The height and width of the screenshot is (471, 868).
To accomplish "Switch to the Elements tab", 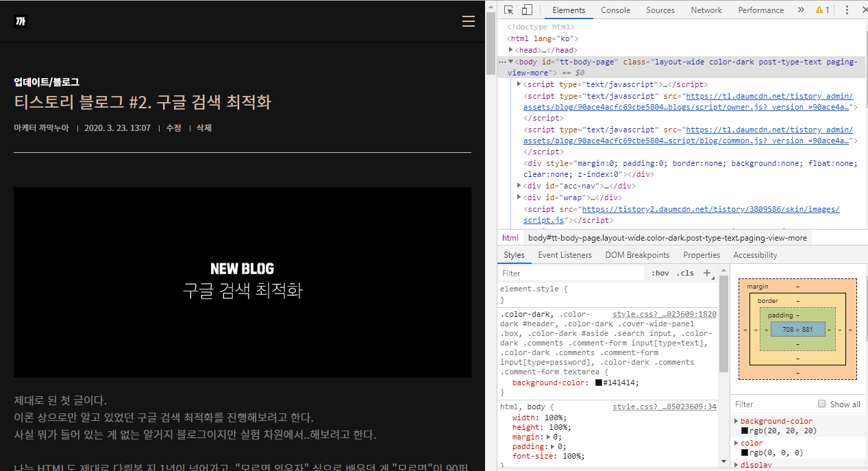I will tap(569, 10).
